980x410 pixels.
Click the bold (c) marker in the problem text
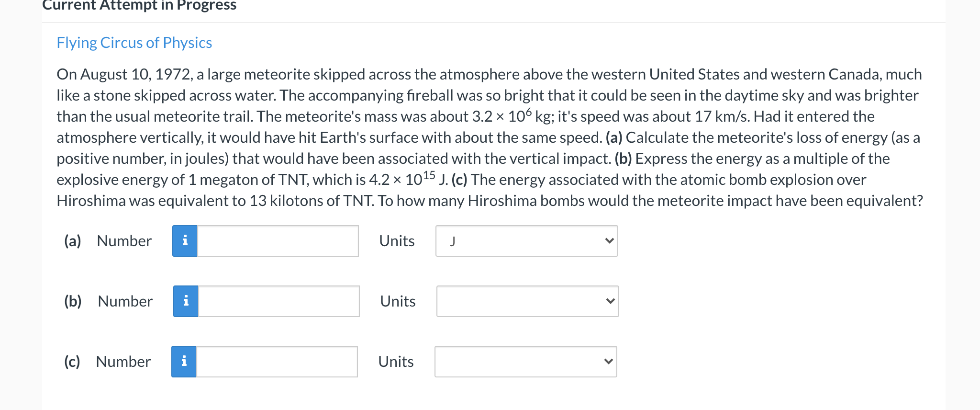click(x=459, y=180)
